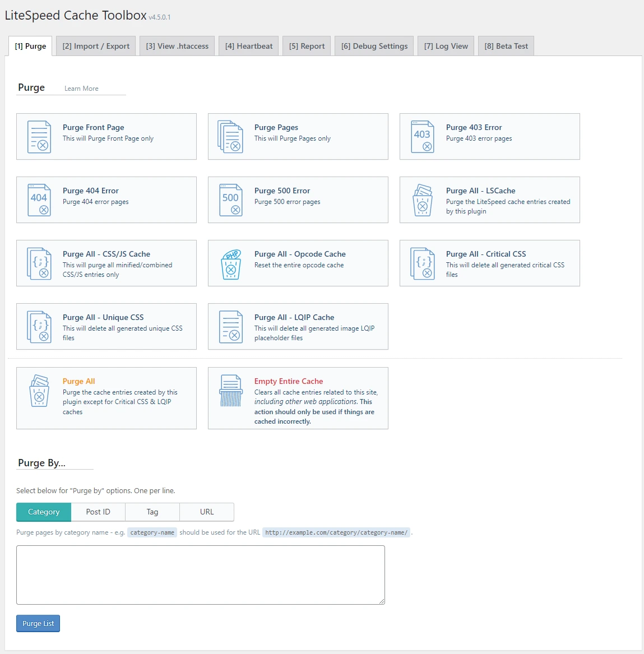Click the Purge List button
Image resolution: width=644 pixels, height=654 pixels.
38,623
